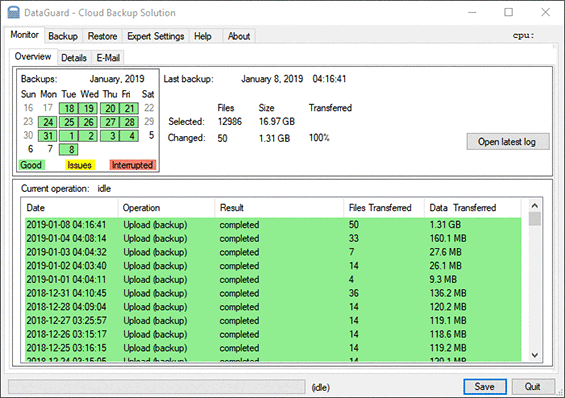
Task: Click the selected files count 12986
Action: click(230, 122)
